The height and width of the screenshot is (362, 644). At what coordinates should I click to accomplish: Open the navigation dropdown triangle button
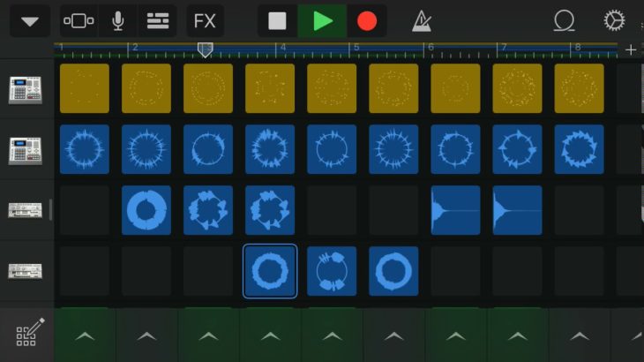[x=30, y=21]
